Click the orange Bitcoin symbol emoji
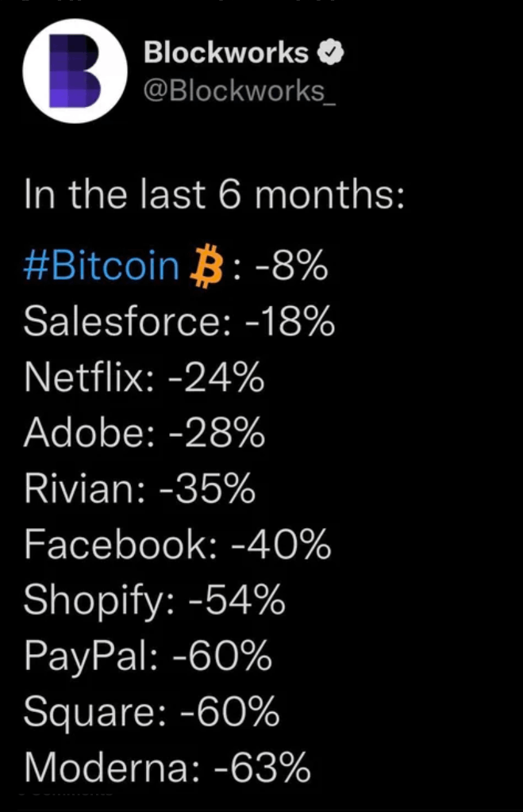Viewport: 523px width, 812px height. click(206, 266)
